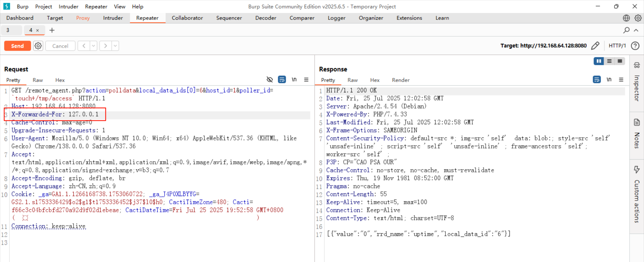The image size is (644, 262).
Task: Toggle non-printable \n display in Request
Action: click(294, 80)
